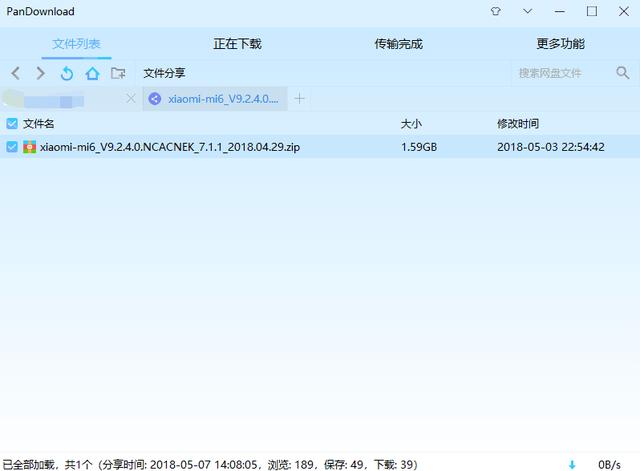The image size is (640, 471).
Task: Click the new folder icon
Action: click(118, 73)
